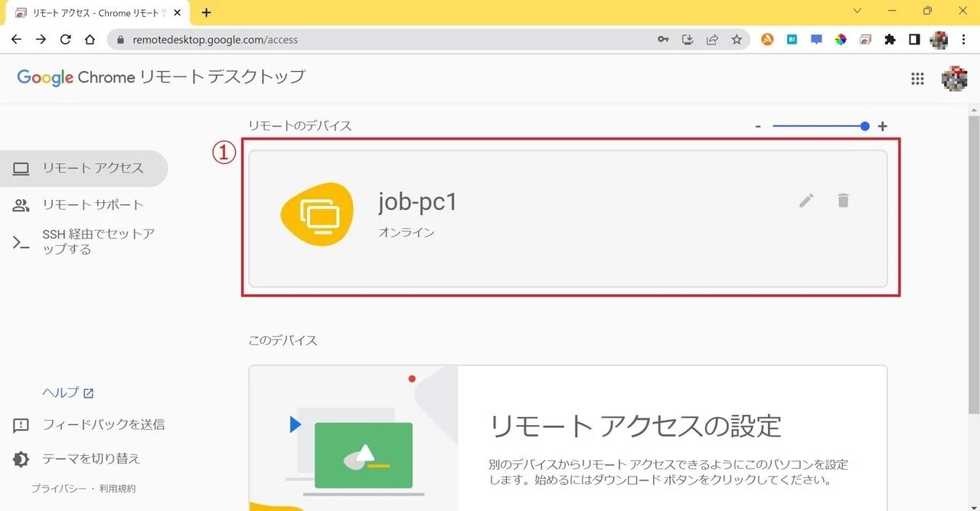Open the Google account avatar on the page
Viewport: 980px width, 511px height.
coord(954,78)
